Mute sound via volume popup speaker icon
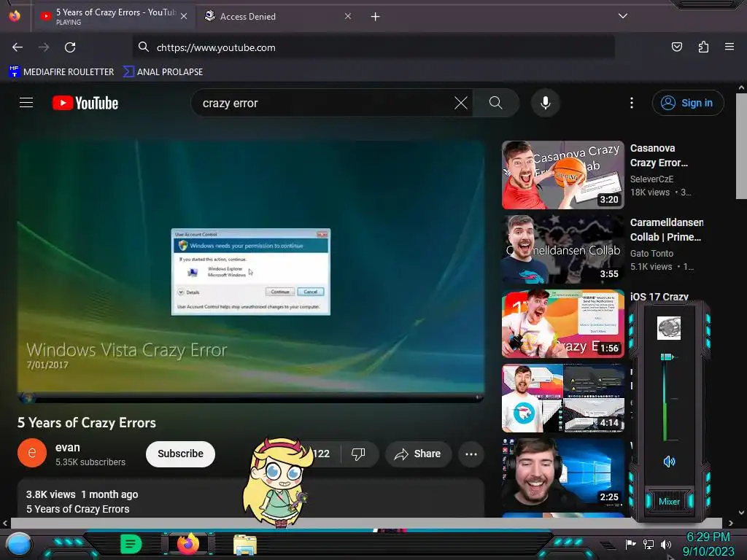Viewport: 747px width, 560px height. [669, 461]
